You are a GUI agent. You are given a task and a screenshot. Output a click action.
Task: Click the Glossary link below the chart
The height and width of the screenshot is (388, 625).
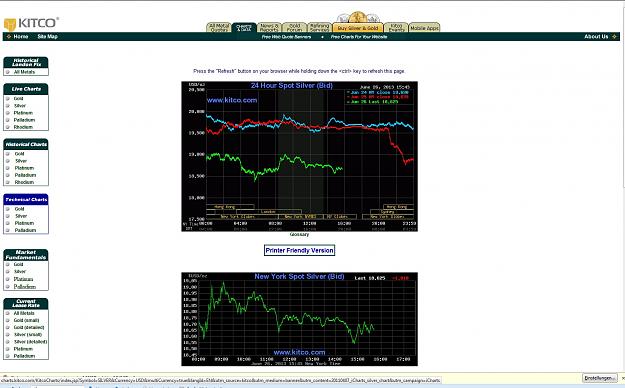299,234
